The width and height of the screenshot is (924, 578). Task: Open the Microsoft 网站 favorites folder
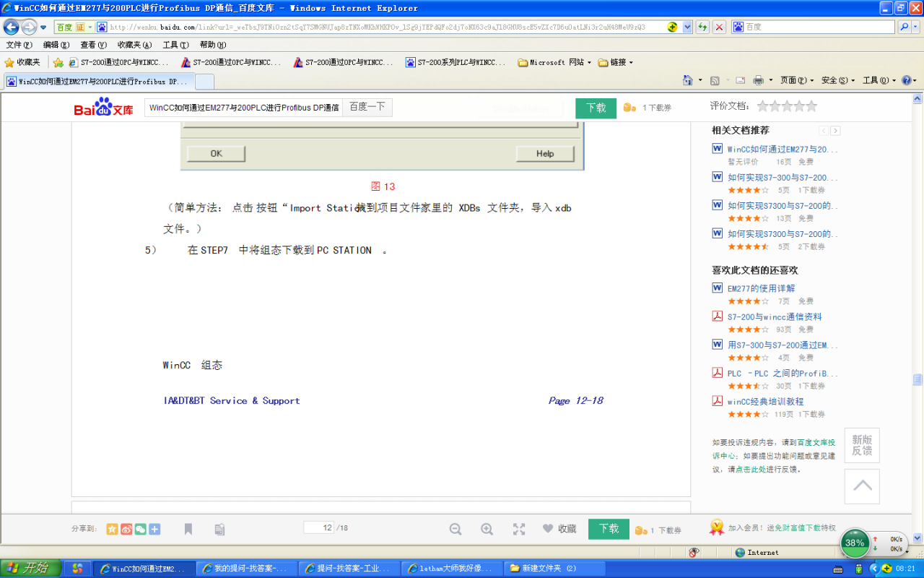554,62
